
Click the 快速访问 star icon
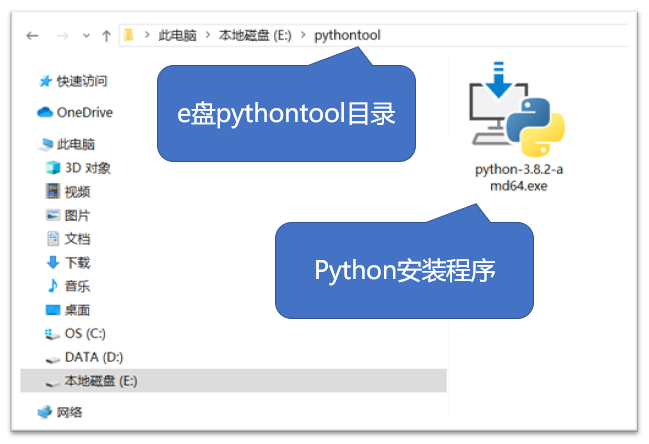pyautogui.click(x=45, y=81)
